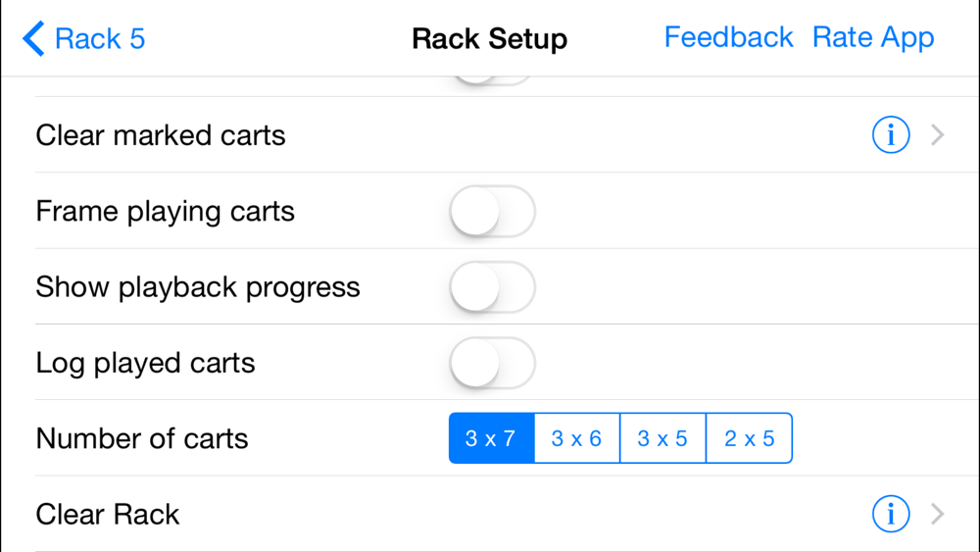Open info for Clear Rack
Viewport: 980px width, 552px height.
[x=891, y=514]
